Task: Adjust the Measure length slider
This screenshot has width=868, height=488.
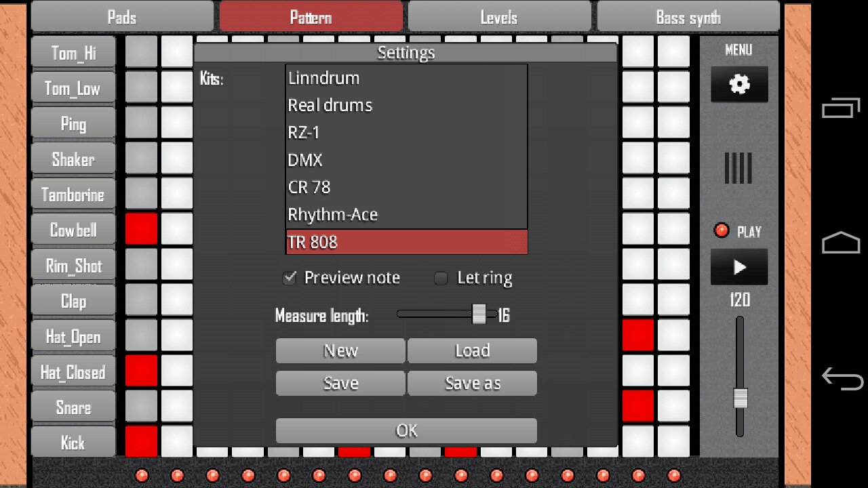Action: coord(479,314)
